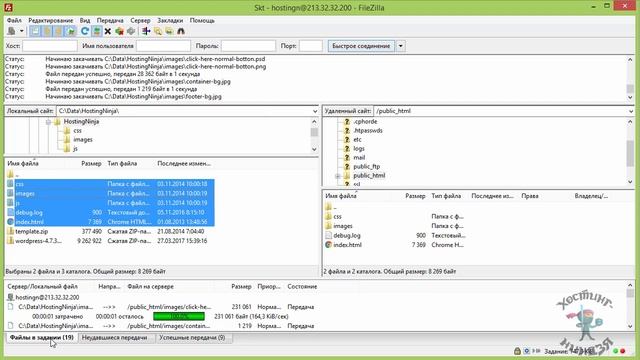Screen dimensions: 640x360
Task: Open the Локальный сайт path dropdown
Action: [x=315, y=111]
